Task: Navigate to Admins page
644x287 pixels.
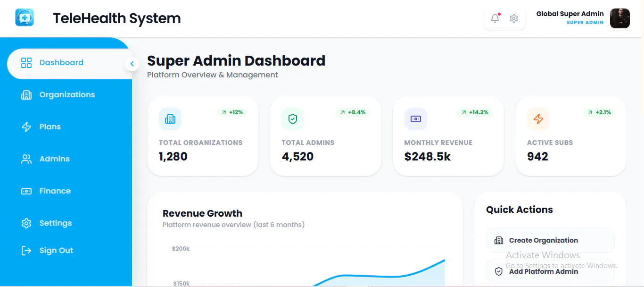Action: click(x=55, y=159)
